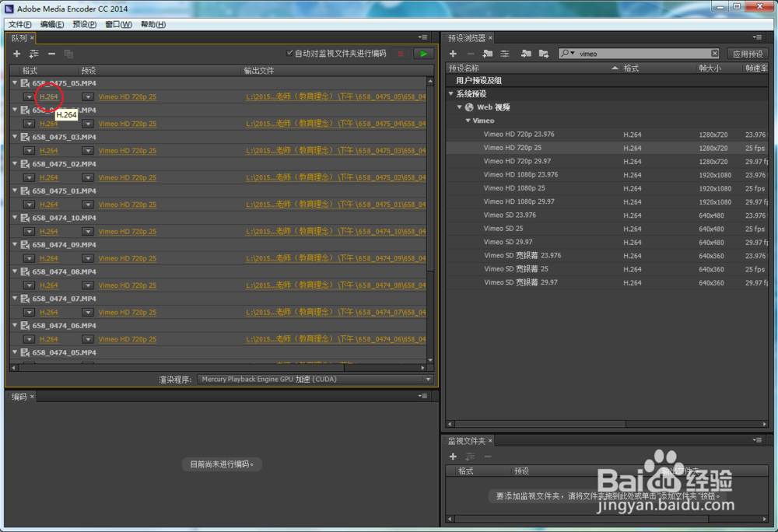Collapse the 658_0475_02.MP4 queue item
The image size is (778, 532).
click(15, 163)
